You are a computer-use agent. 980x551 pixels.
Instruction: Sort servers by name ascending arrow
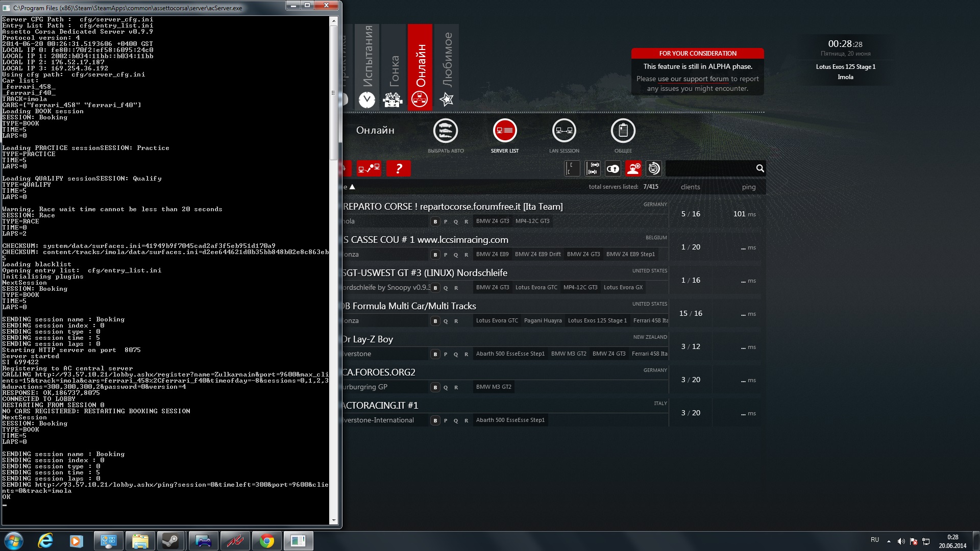352,187
